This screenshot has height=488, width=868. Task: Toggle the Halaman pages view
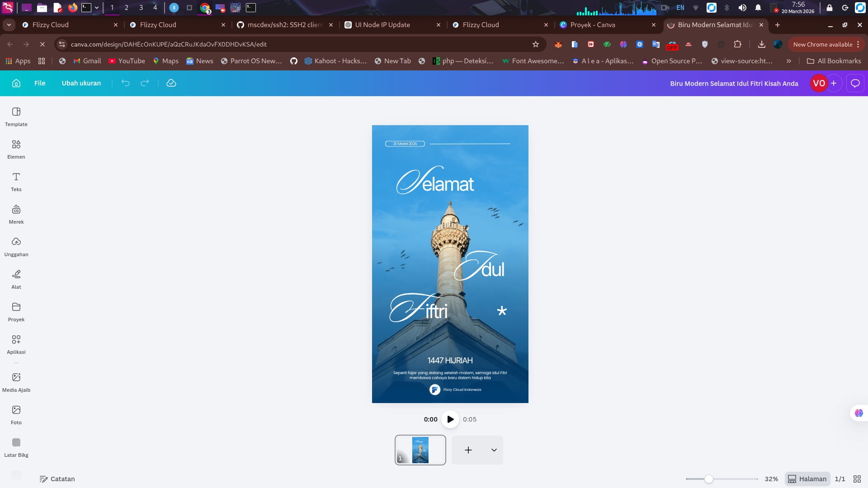point(807,479)
